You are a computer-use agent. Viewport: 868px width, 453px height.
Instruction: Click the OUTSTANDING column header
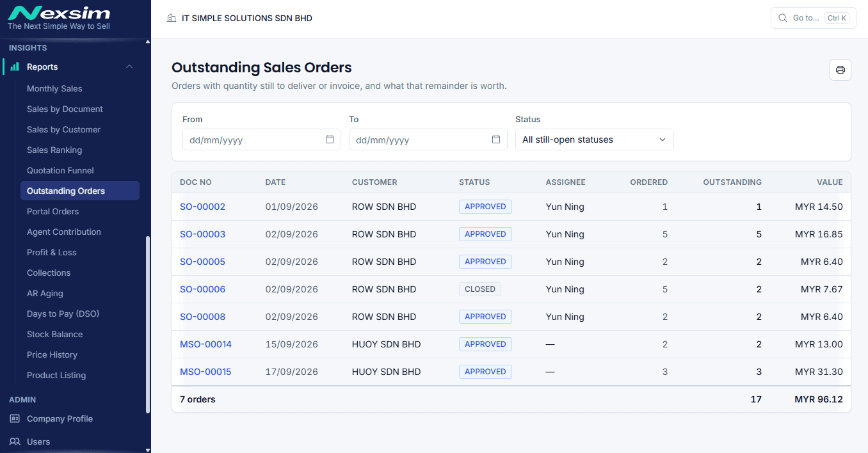(732, 182)
